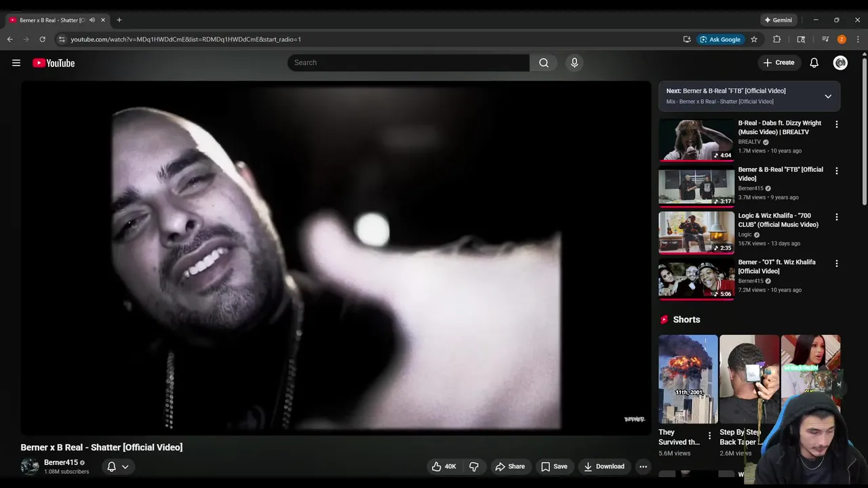868x488 pixels.
Task: Open the media controls icon in toolbar
Action: pyautogui.click(x=825, y=39)
